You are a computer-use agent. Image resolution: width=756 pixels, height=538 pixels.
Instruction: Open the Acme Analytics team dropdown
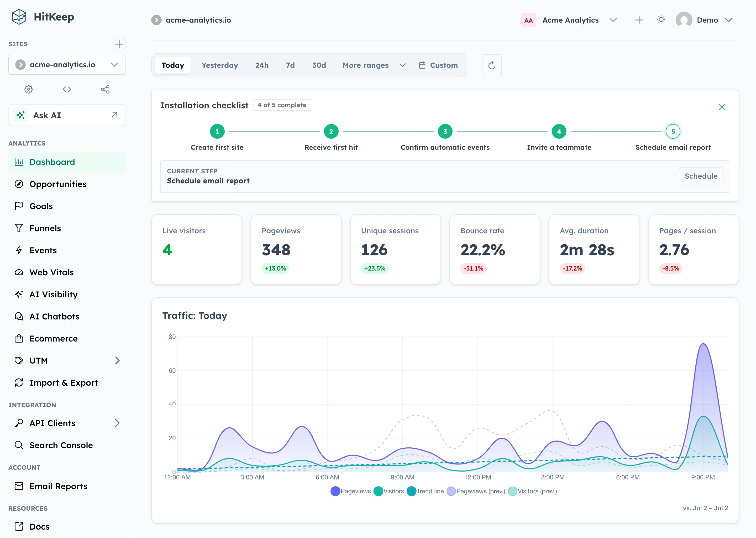(x=570, y=20)
